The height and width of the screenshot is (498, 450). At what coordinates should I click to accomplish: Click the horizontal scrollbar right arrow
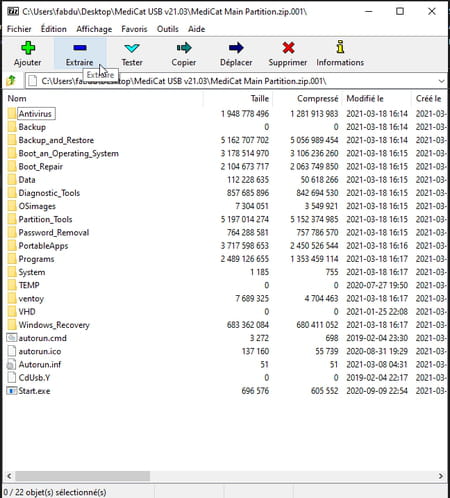point(441,476)
